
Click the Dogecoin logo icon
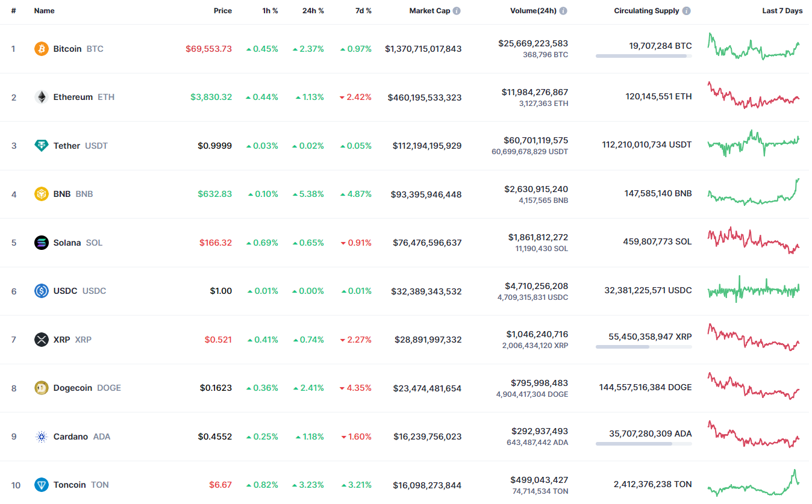click(x=41, y=388)
